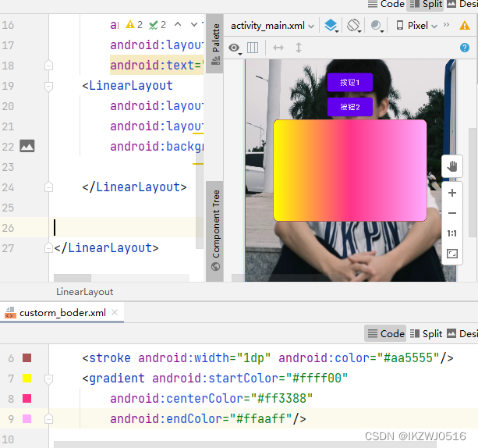This screenshot has height=448, width=478.
Task: Toggle the column guides icon
Action: (x=253, y=48)
